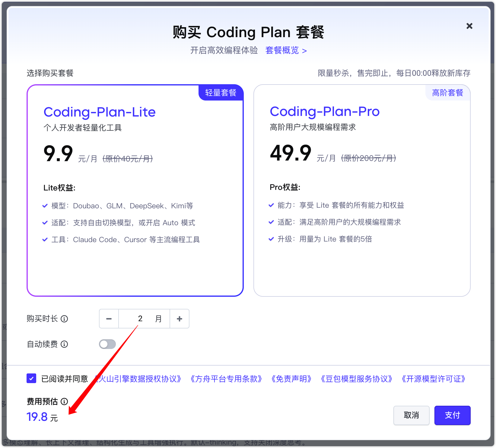The width and height of the screenshot is (496, 448).
Task: Click the 个人开发者轻量化工具 subtitle
Action: click(x=82, y=128)
